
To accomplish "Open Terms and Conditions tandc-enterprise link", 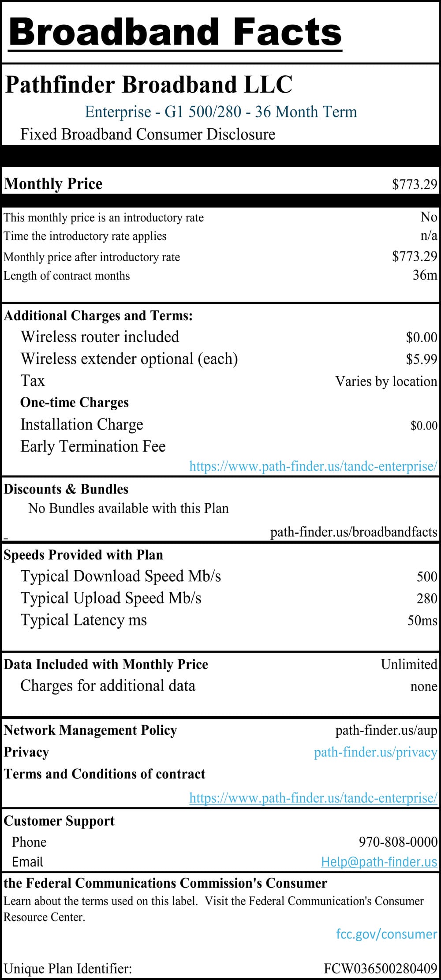I will [x=313, y=797].
